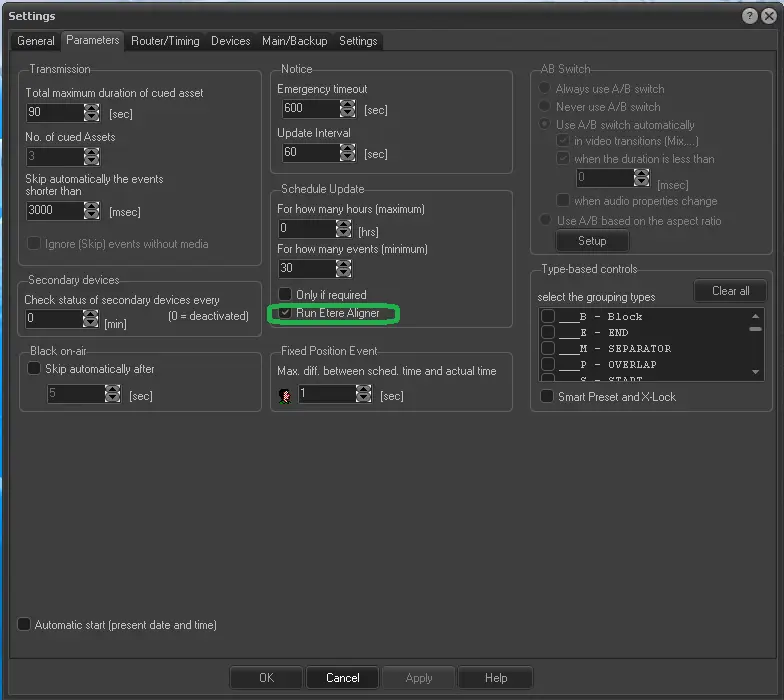
Task: Decrease the skip events shorter than value
Action: point(92,216)
